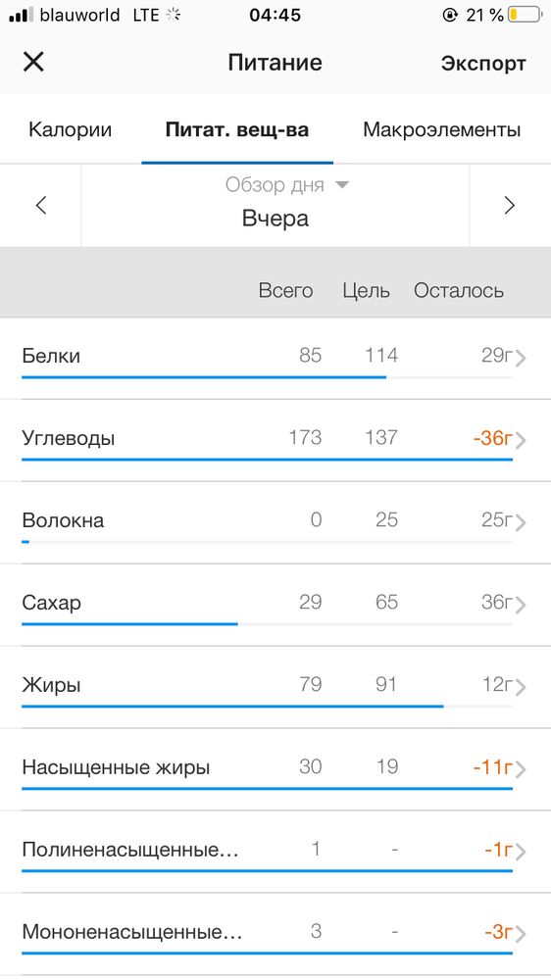Open Жиры details chevron
Screen dimensions: 551x980
521,688
